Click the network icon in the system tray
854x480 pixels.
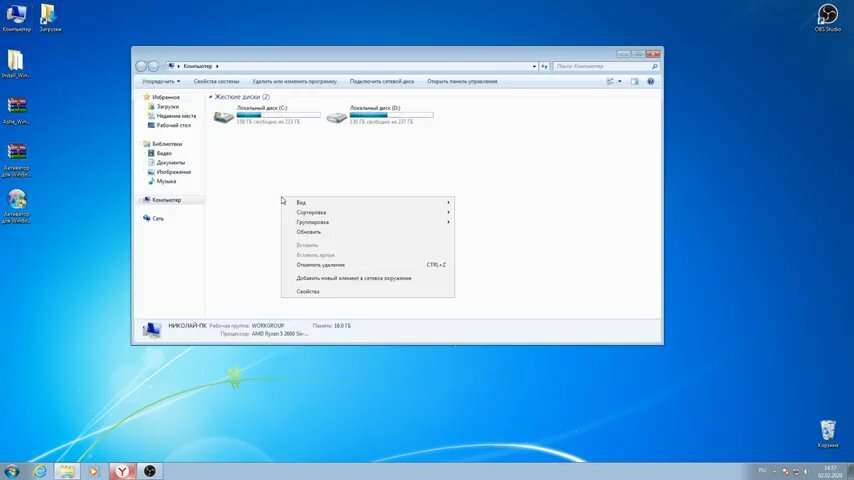tap(796, 471)
